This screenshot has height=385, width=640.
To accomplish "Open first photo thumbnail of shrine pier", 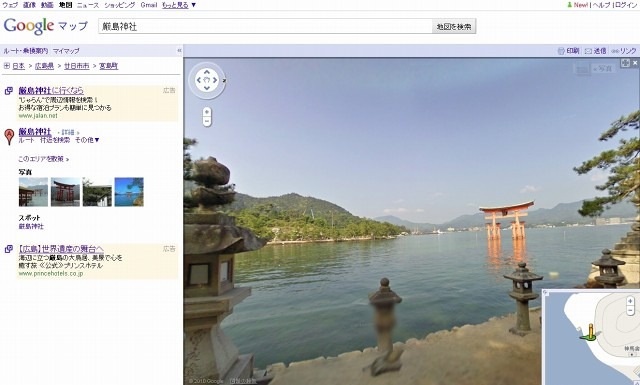I will pos(33,192).
